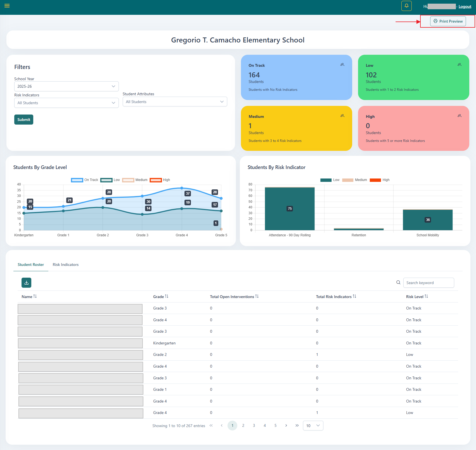This screenshot has height=450, width=476.
Task: Click the download export icon above the roster
Action: click(26, 283)
